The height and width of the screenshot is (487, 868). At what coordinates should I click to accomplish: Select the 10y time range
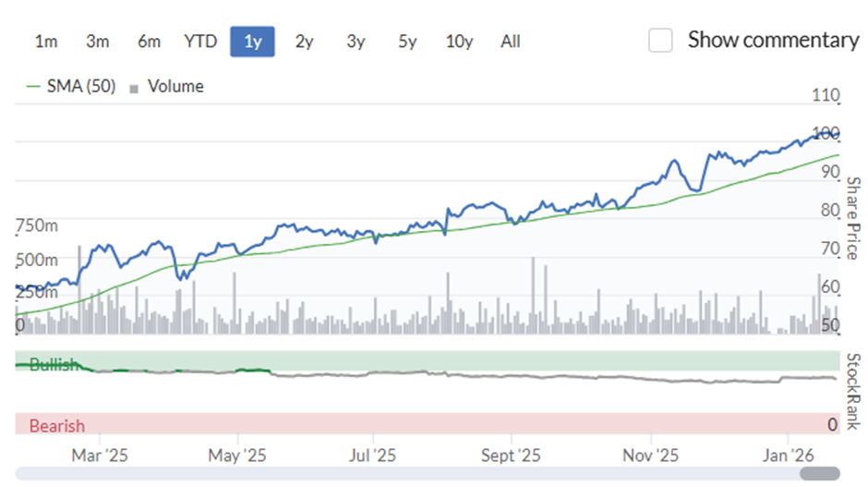click(x=460, y=42)
